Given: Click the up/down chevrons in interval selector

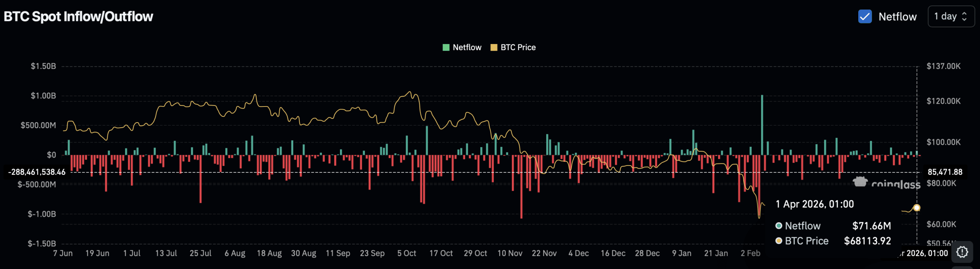Looking at the screenshot, I should coord(964,16).
